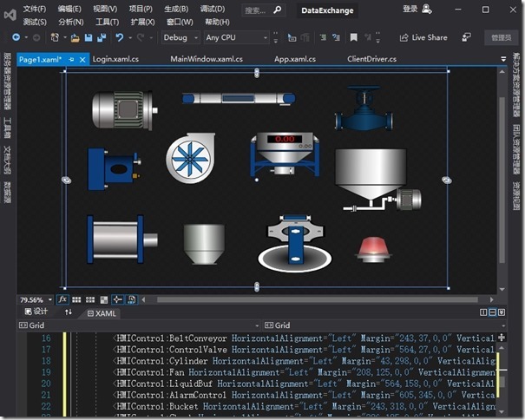The width and height of the screenshot is (525, 420).
Task: Toggle the artboard background checkerboard button
Action: point(104,299)
